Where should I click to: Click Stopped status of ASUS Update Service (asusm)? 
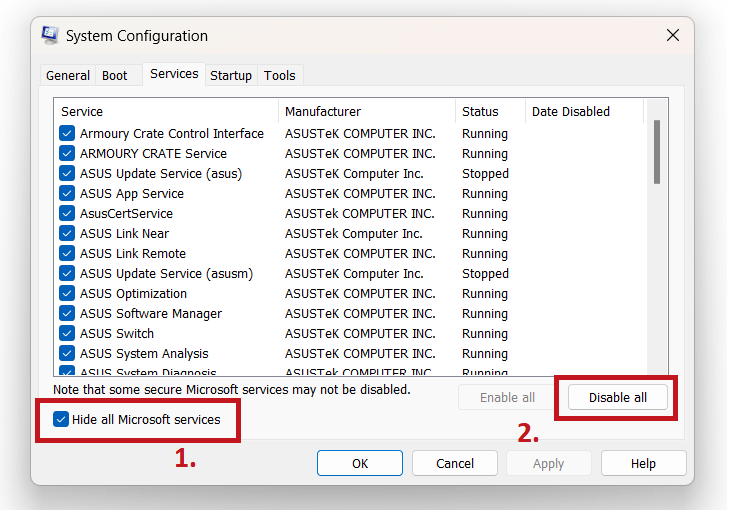(487, 274)
